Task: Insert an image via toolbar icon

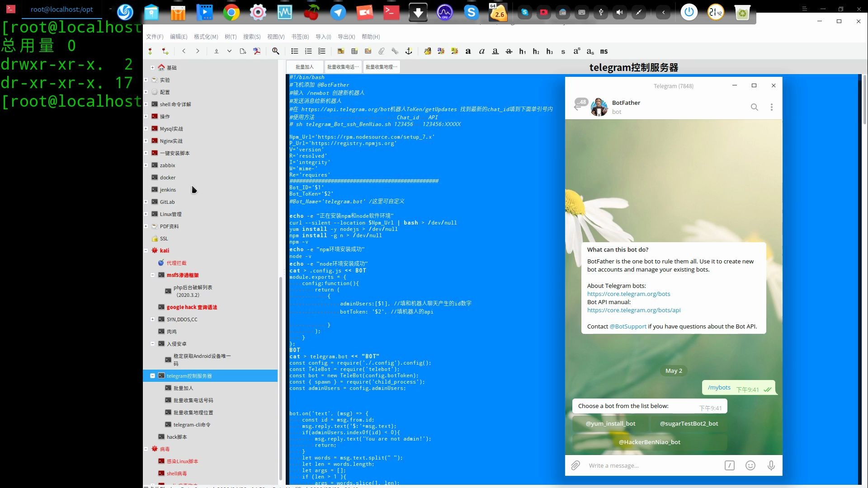Action: click(341, 51)
